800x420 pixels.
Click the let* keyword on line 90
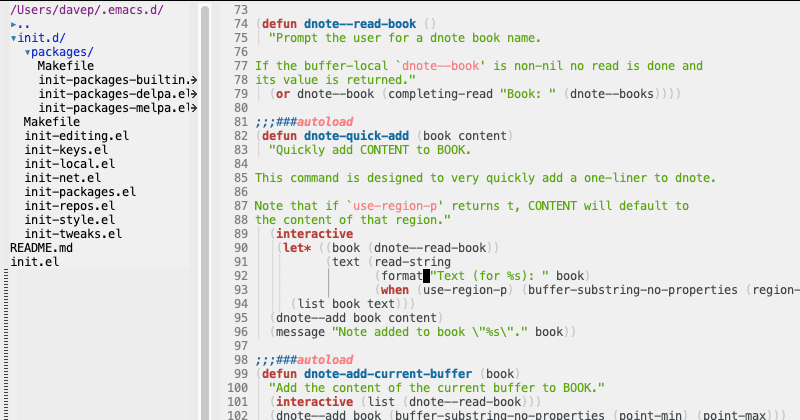(x=297, y=248)
